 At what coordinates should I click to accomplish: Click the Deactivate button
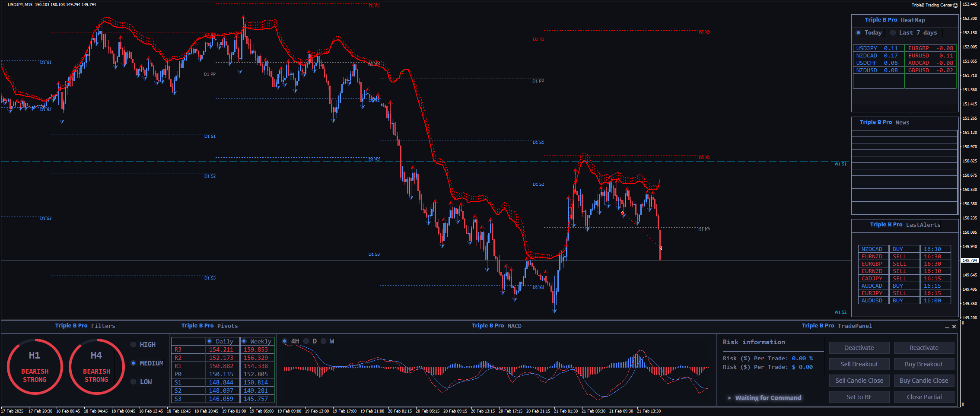point(859,348)
